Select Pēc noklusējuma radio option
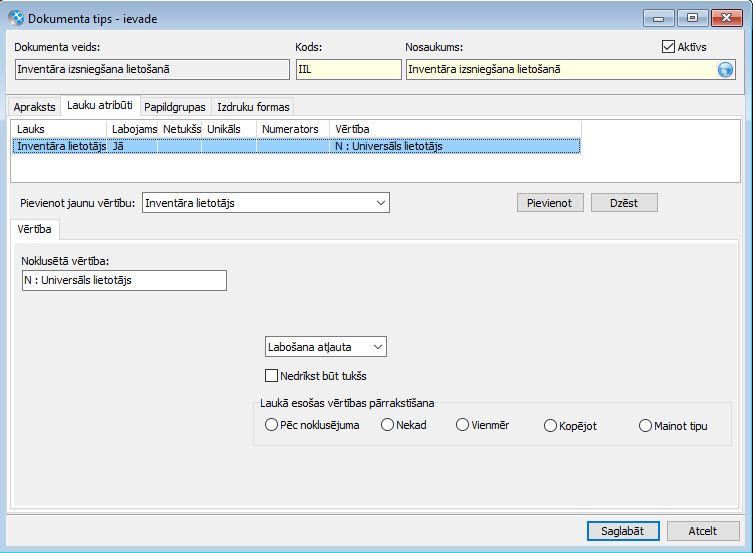The width and height of the screenshot is (753, 553). click(271, 425)
